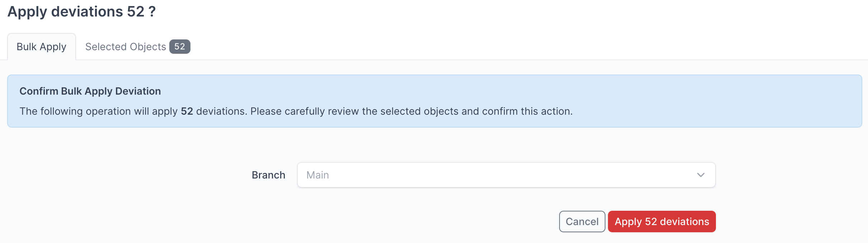Click the Branch field label

(x=268, y=175)
